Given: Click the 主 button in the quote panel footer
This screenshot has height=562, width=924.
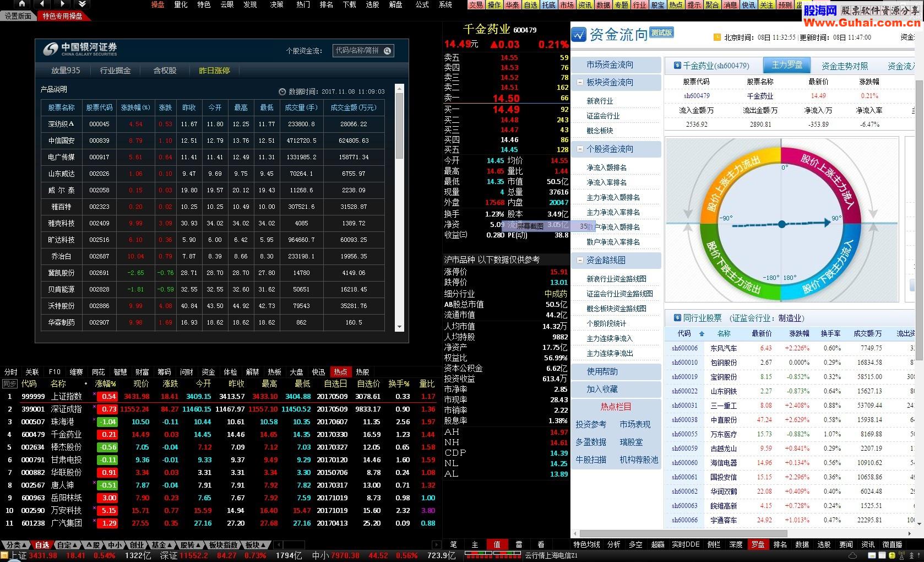Looking at the screenshot, I should coord(475,544).
